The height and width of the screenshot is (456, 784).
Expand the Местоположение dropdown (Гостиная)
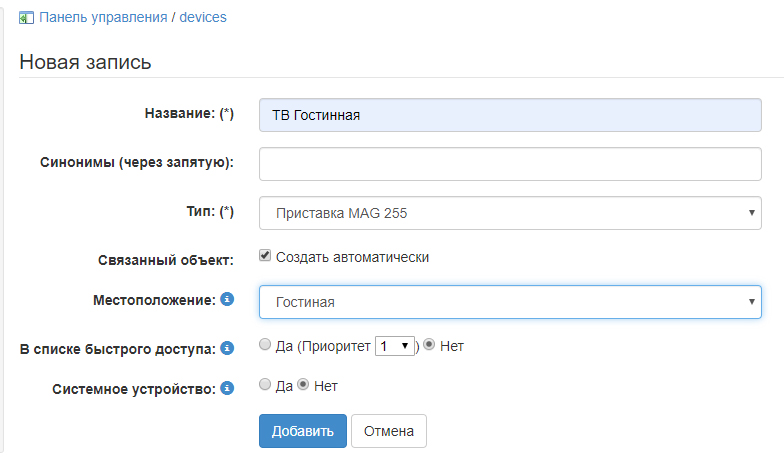(x=510, y=302)
